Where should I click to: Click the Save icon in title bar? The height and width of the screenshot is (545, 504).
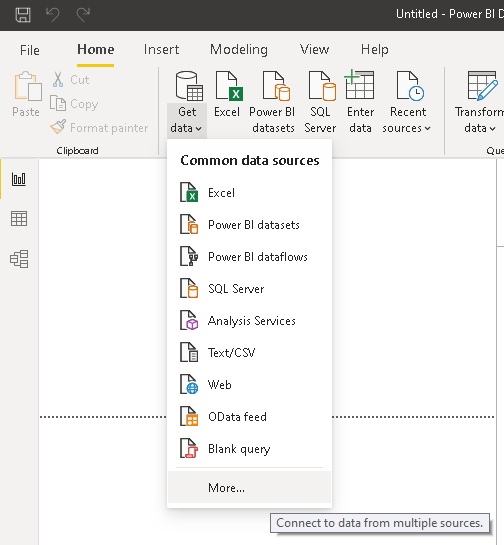point(23,15)
